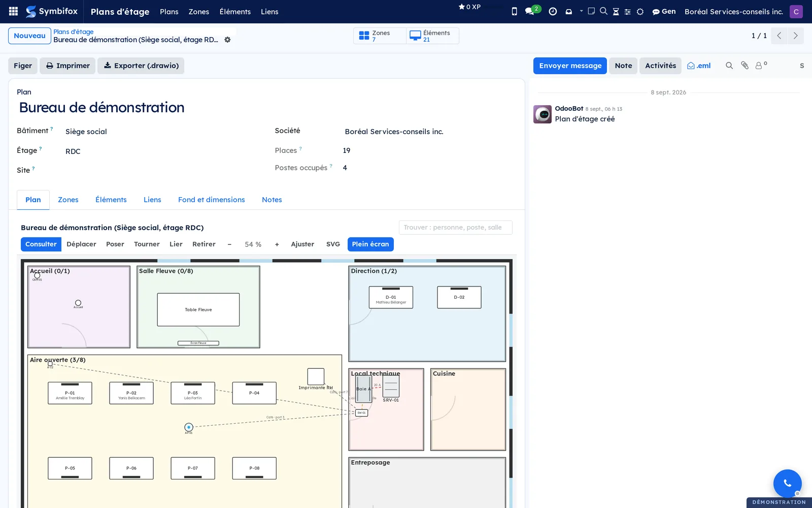Screen dimensions: 812x508
Task: Click the Symbifox logo
Action: click(x=52, y=11)
